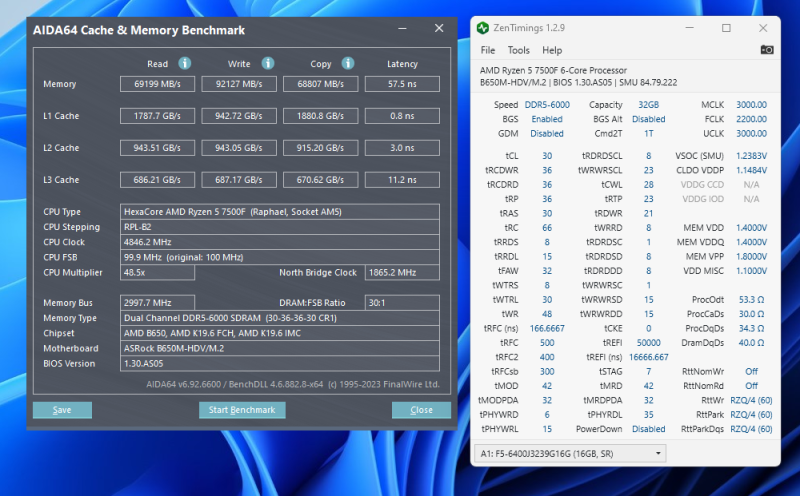Click the Close button in AIDA64
Screen dimensions: 800x496
[x=421, y=410]
